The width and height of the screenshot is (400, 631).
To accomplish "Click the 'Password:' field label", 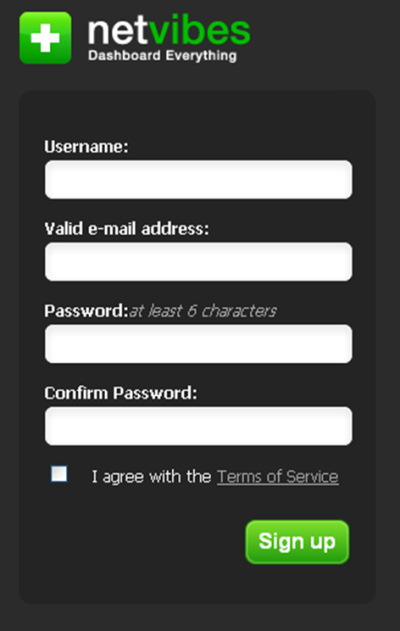I will pos(86,311).
